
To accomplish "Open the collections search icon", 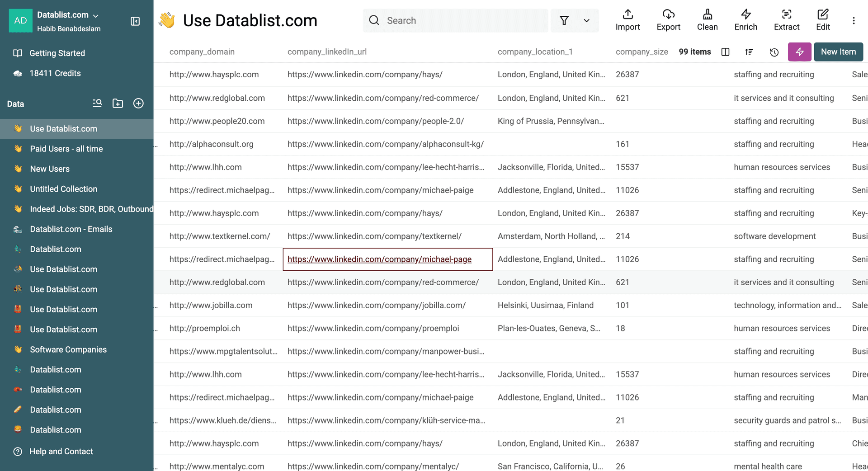I will coord(97,103).
